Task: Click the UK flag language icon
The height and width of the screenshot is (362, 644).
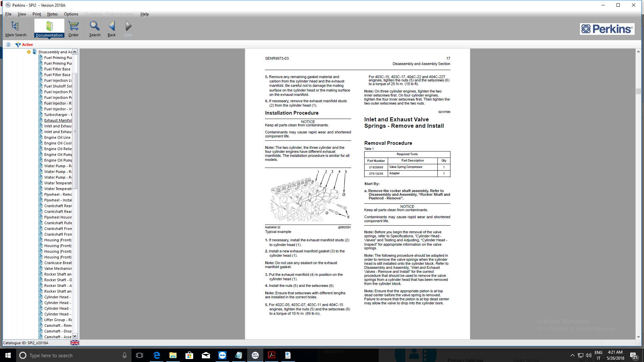Action: coord(74,343)
